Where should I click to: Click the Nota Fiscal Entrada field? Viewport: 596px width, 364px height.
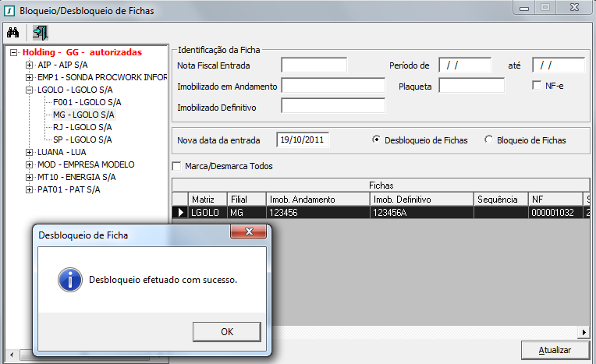pyautogui.click(x=314, y=65)
